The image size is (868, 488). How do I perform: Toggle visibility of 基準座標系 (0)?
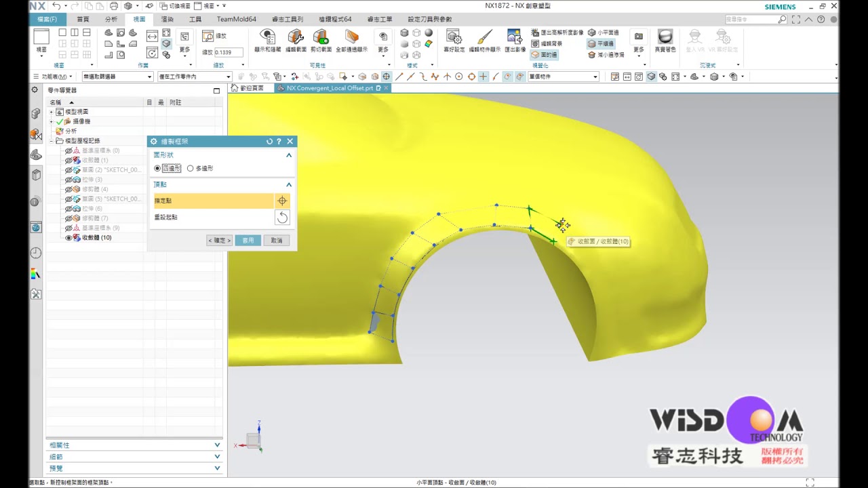pyautogui.click(x=68, y=150)
